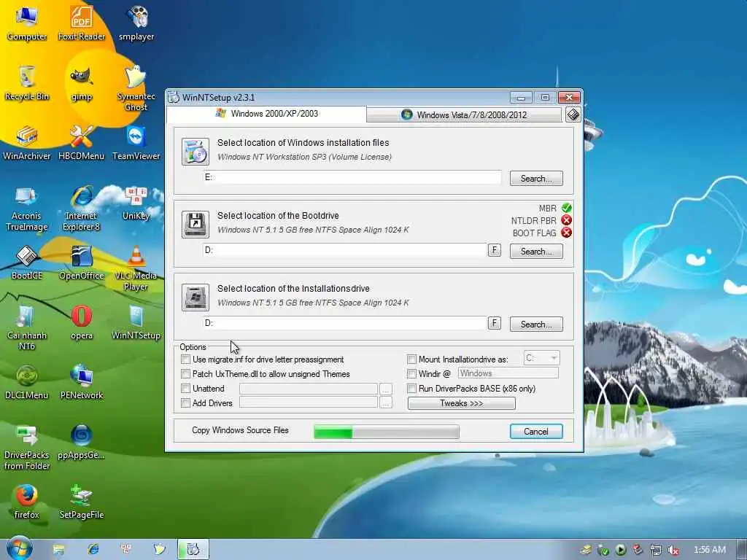The height and width of the screenshot is (560, 747).
Task: Click the BOOT FLAG red X status
Action: pyautogui.click(x=566, y=233)
